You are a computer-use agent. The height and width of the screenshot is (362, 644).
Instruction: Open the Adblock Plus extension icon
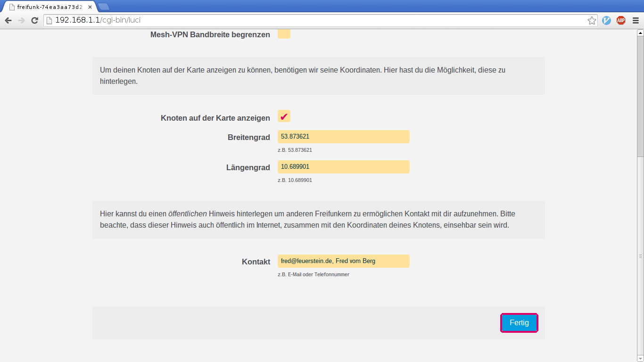tap(621, 20)
